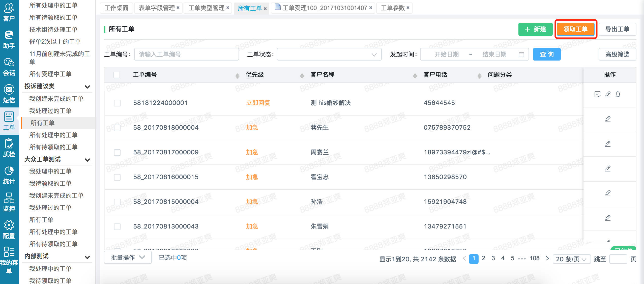Screen dimensions: 644x284
Task: Click the 跳至 page number input
Action: (618, 259)
